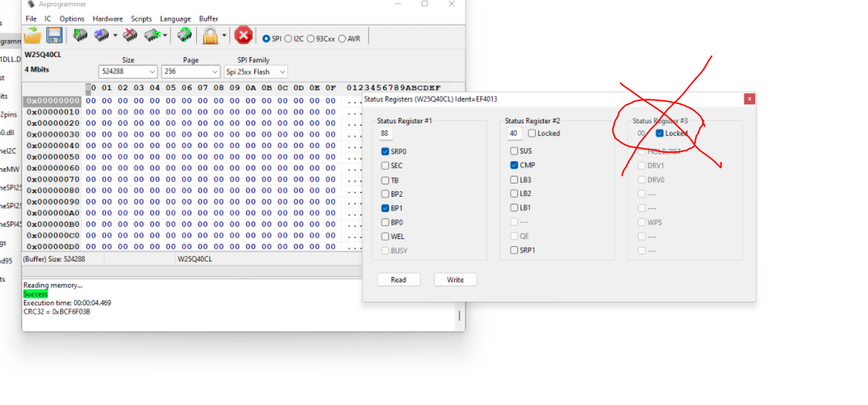Expand the SPI Family combo box
The image size is (868, 405).
point(283,72)
